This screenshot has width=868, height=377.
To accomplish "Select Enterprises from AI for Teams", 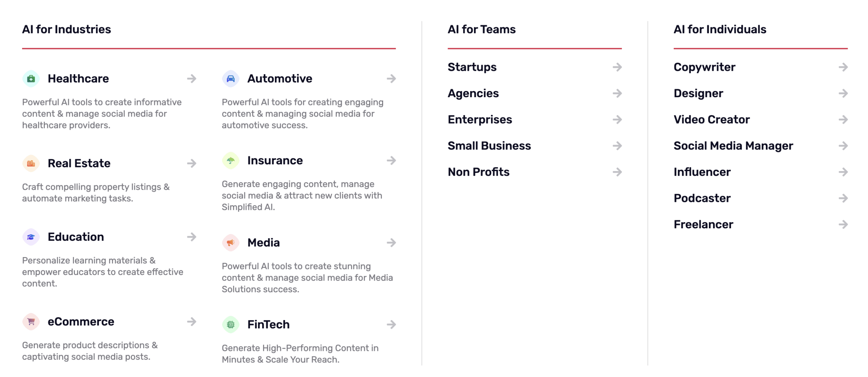I will click(x=479, y=120).
